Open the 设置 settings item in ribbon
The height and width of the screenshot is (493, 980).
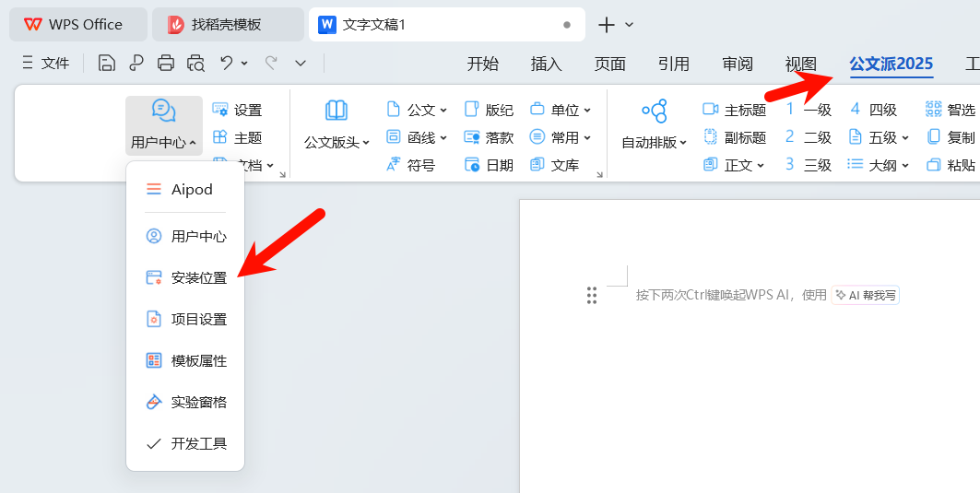click(x=238, y=110)
